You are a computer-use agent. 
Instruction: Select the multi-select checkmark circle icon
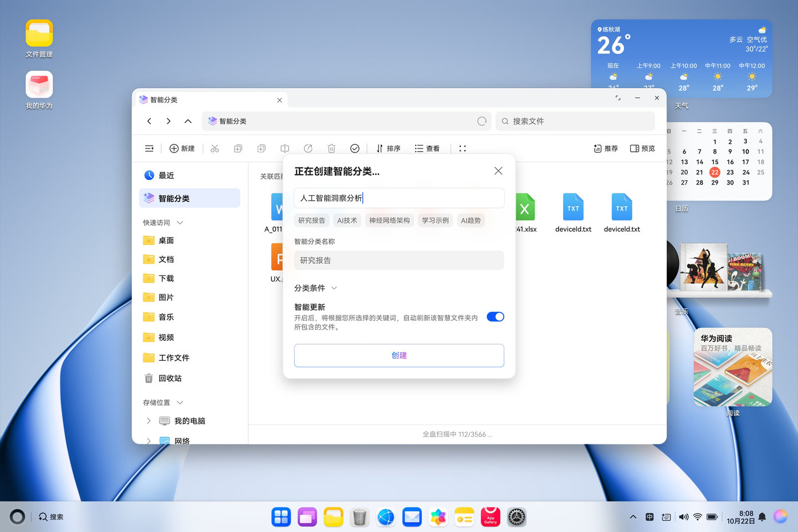(355, 148)
